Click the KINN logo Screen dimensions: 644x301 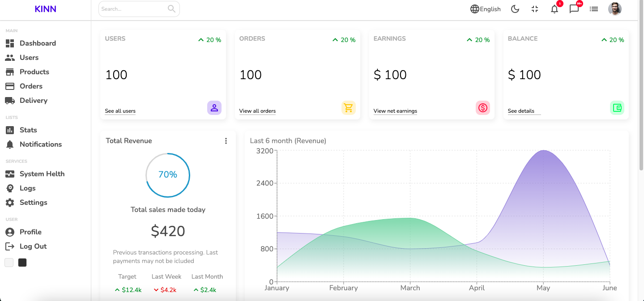point(45,9)
